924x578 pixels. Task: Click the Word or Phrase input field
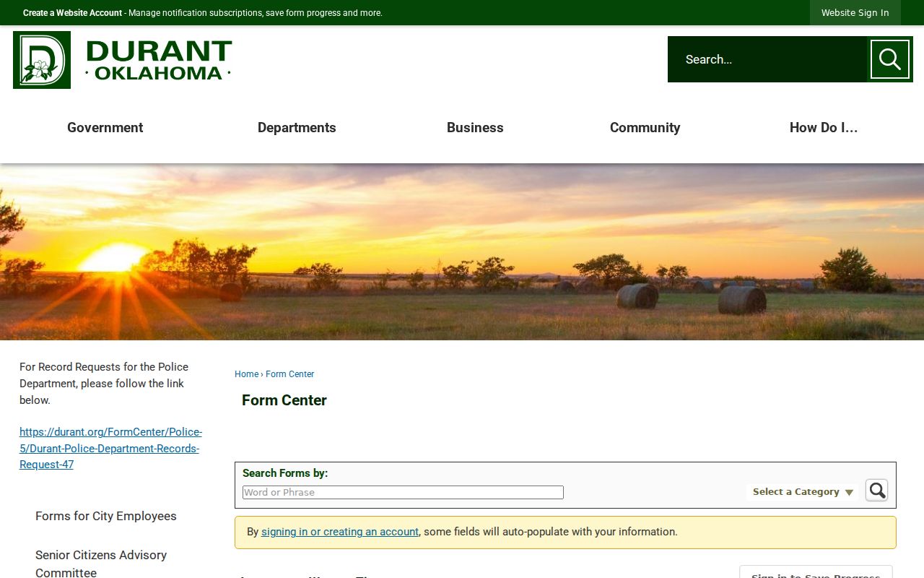click(x=403, y=493)
